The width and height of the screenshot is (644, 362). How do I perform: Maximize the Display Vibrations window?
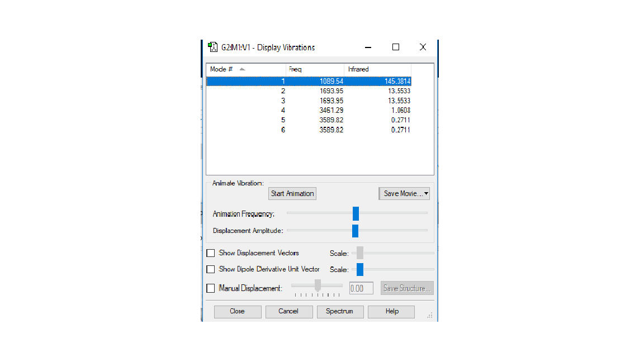click(396, 47)
